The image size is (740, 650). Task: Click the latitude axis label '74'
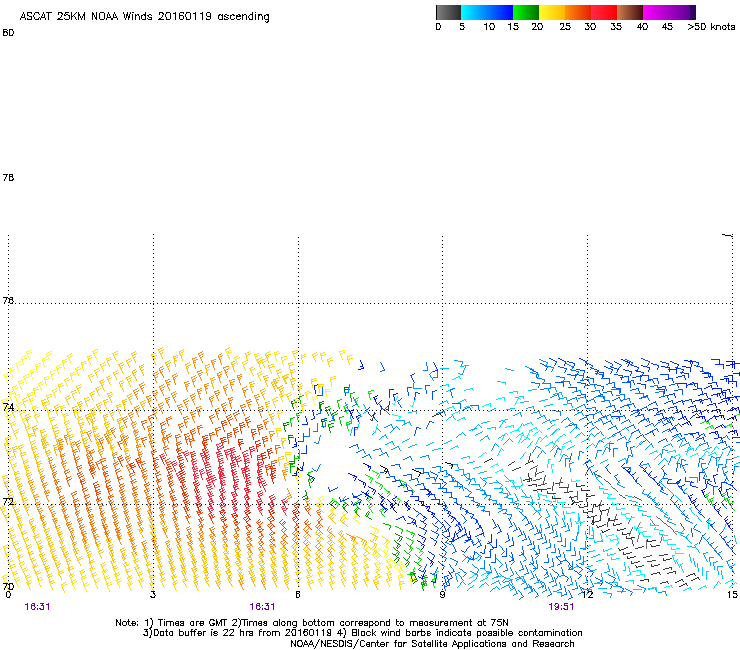pyautogui.click(x=8, y=406)
